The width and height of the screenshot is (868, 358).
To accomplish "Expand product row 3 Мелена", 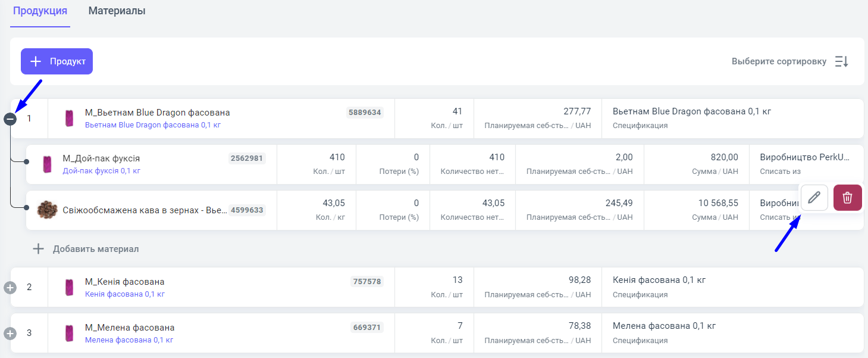I will (x=10, y=334).
